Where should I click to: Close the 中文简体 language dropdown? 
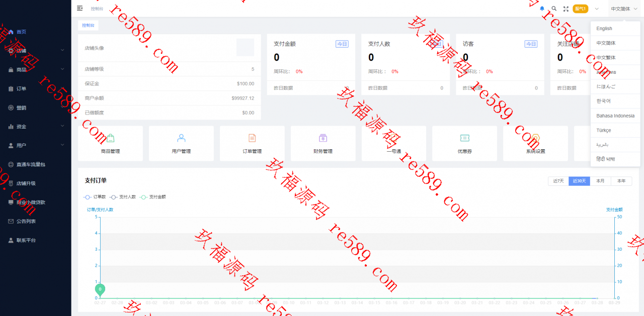click(624, 9)
